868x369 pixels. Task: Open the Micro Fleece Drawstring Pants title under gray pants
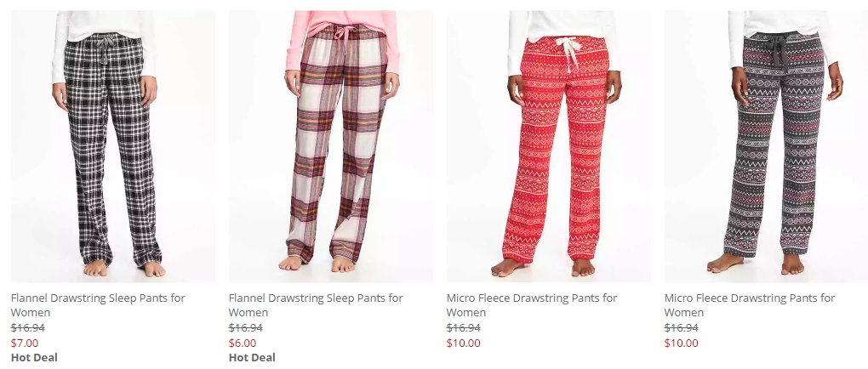pyautogui.click(x=750, y=305)
